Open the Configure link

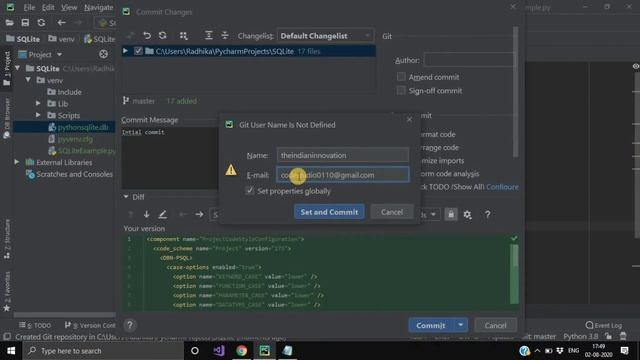coord(502,187)
